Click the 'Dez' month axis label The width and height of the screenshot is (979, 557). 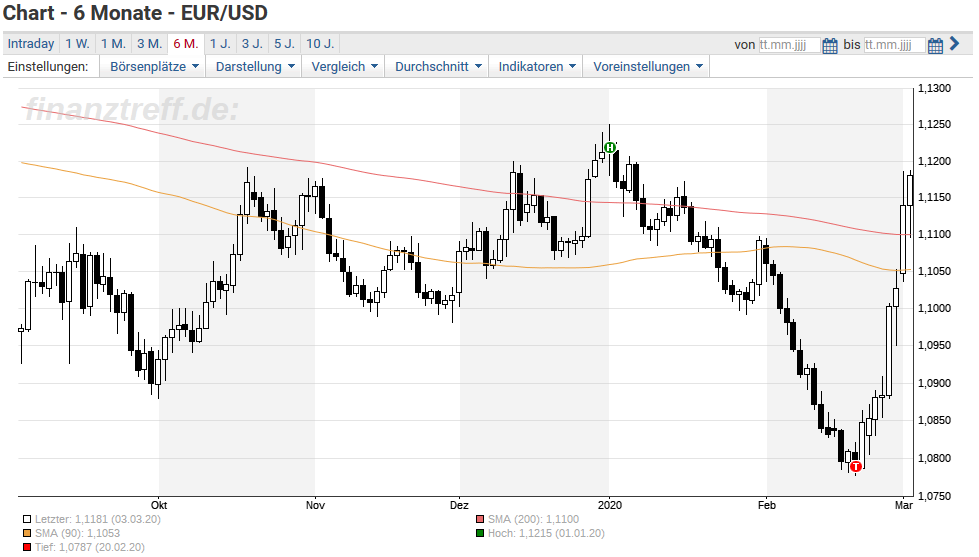pyautogui.click(x=459, y=505)
